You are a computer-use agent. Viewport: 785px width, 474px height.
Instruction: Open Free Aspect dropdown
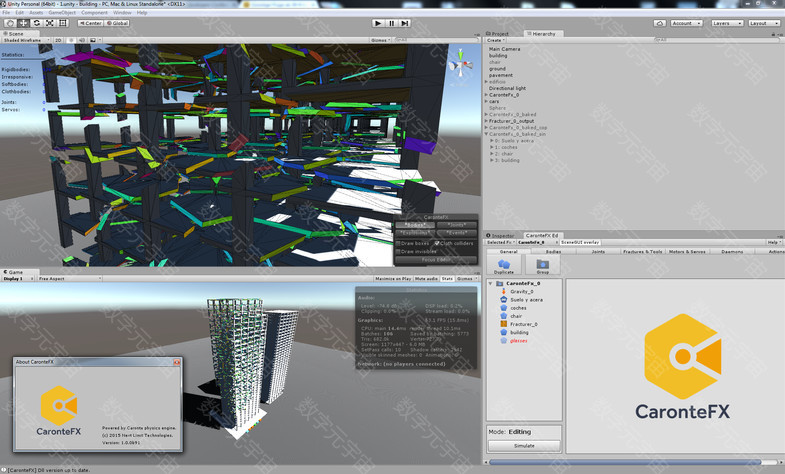[70, 278]
